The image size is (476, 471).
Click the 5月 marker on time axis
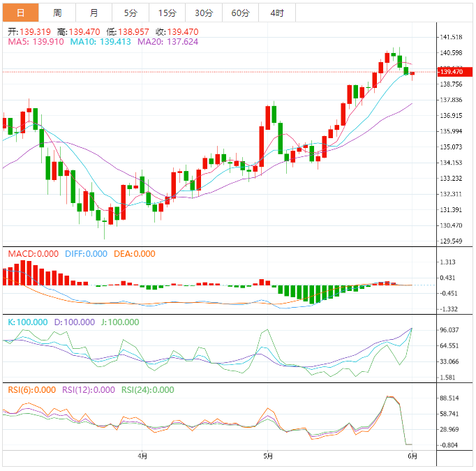coord(267,456)
